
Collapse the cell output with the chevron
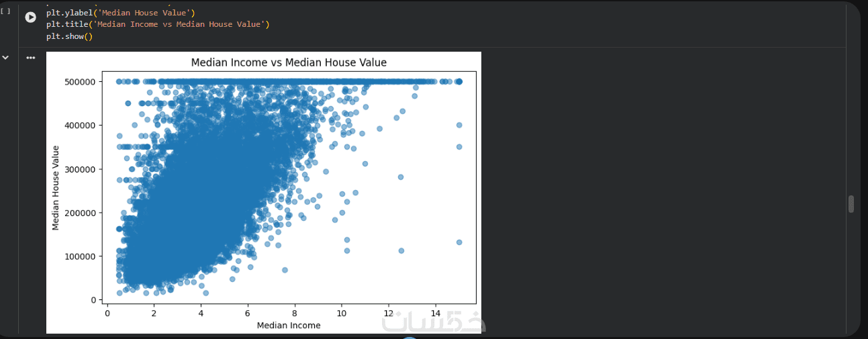pos(5,58)
